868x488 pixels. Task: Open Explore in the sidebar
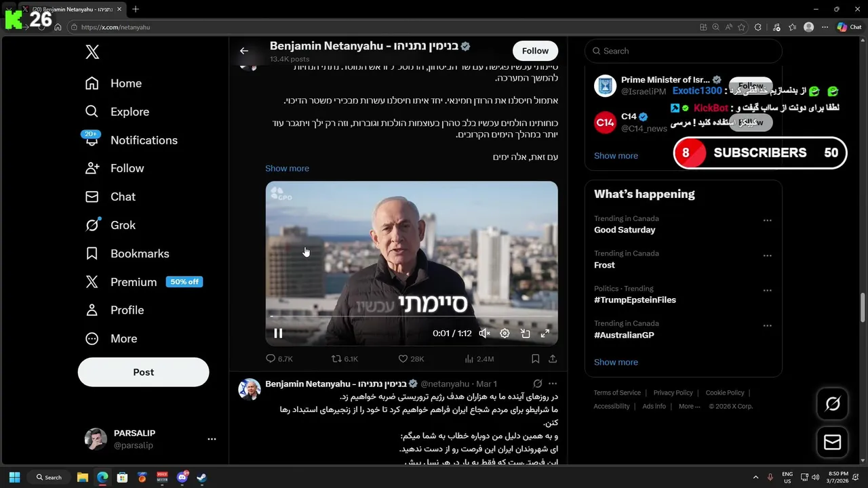pos(117,112)
